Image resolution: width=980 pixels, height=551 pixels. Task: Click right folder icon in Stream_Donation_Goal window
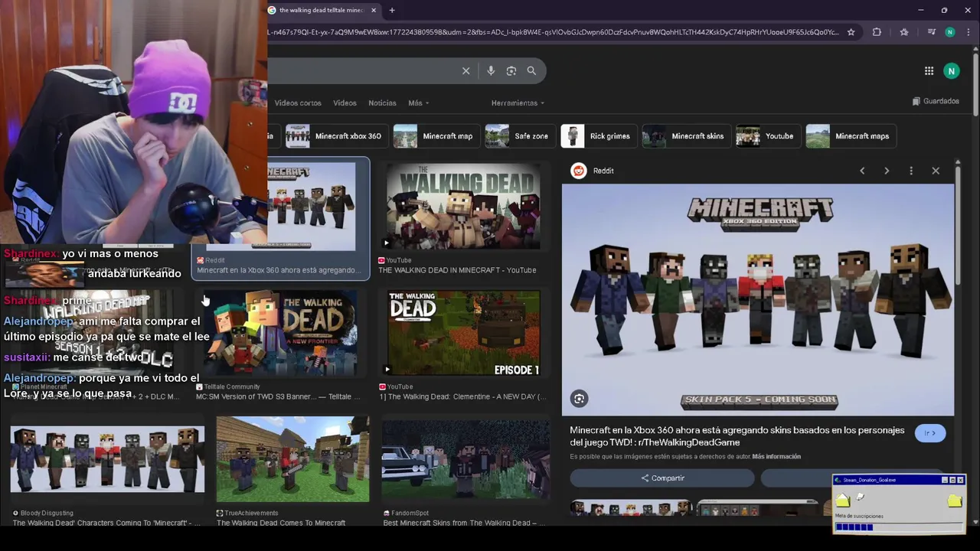click(954, 500)
